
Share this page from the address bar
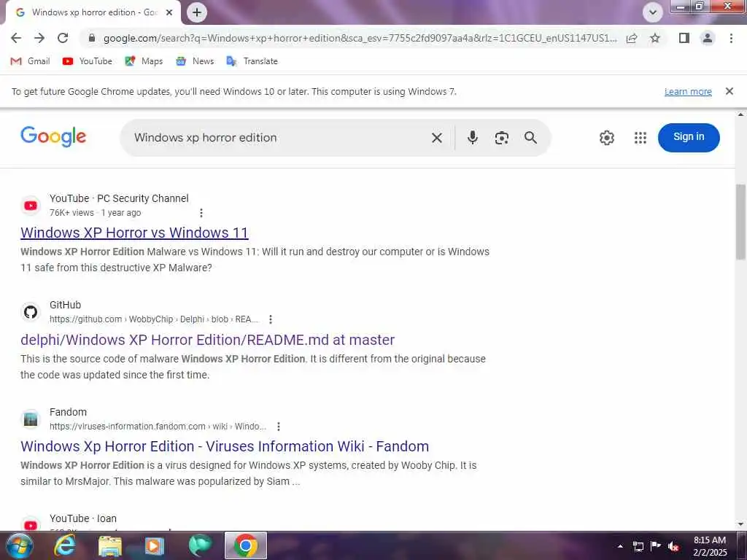coord(632,38)
